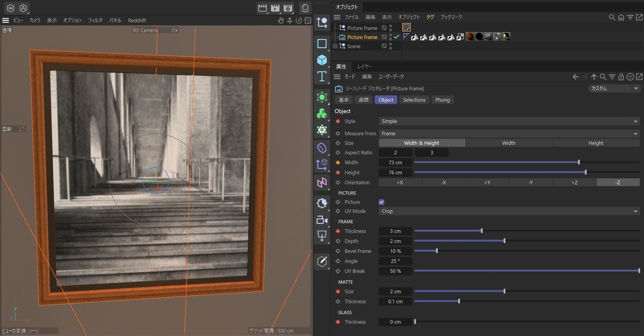The height and width of the screenshot is (336, 644).
Task: Go back in attribute manager history
Action: click(x=575, y=77)
